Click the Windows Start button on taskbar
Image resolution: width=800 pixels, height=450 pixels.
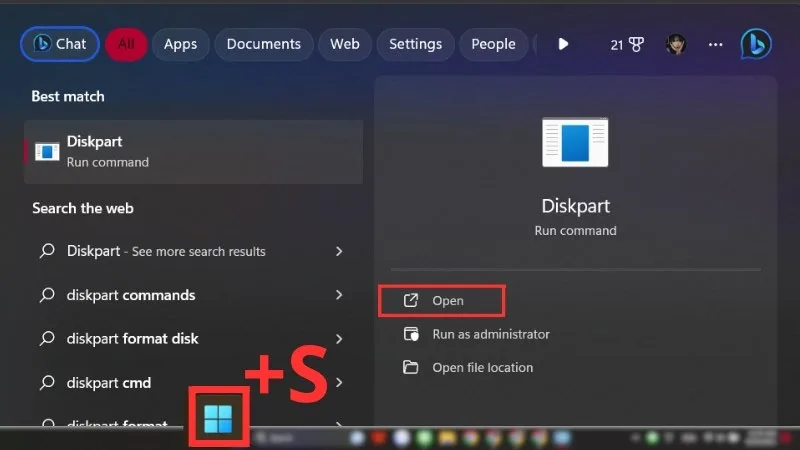(x=218, y=418)
